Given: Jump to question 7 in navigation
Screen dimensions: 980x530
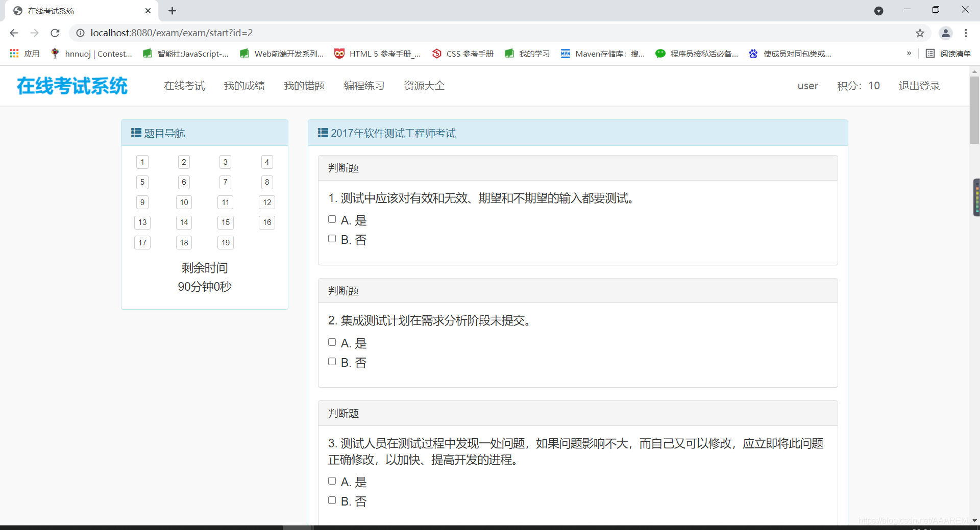Looking at the screenshot, I should pyautogui.click(x=225, y=182).
